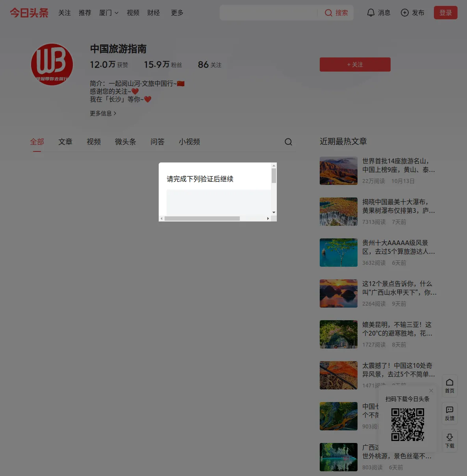Open article 贵州十大AAAAA级风景区
The image size is (467, 476).
[x=398, y=247]
